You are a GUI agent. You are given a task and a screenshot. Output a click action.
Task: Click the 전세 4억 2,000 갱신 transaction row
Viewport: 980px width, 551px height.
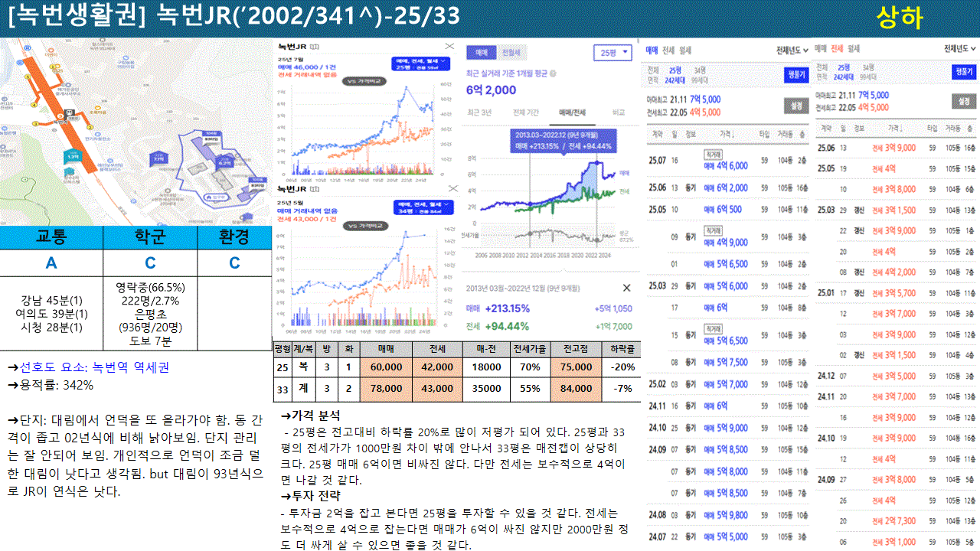tap(896, 272)
